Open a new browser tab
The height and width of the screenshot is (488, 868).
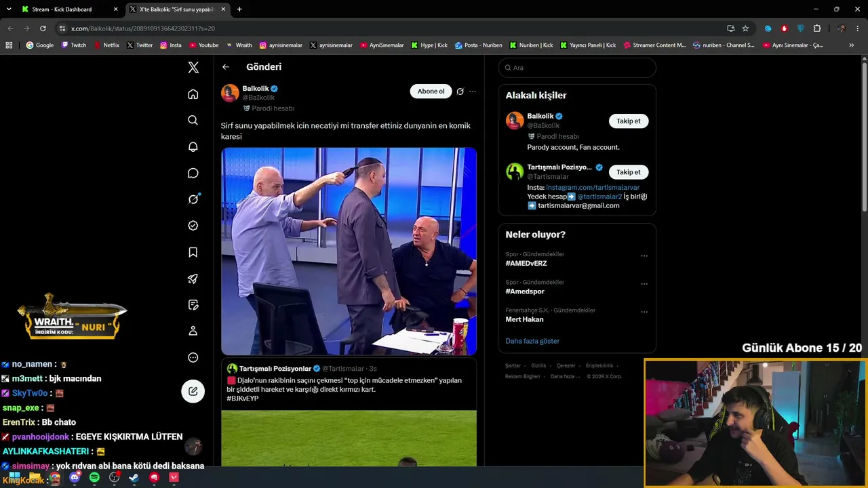pos(239,9)
